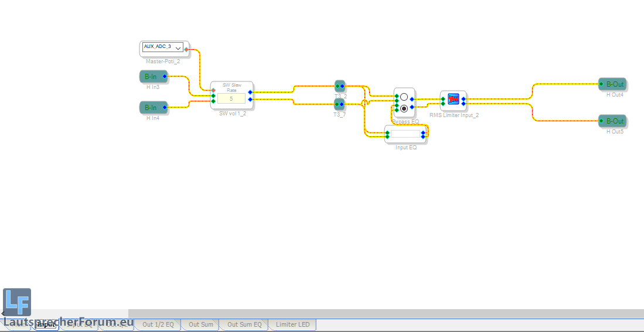The width and height of the screenshot is (644, 332).
Task: Open the Out Sum EQ tab
Action: [x=244, y=324]
